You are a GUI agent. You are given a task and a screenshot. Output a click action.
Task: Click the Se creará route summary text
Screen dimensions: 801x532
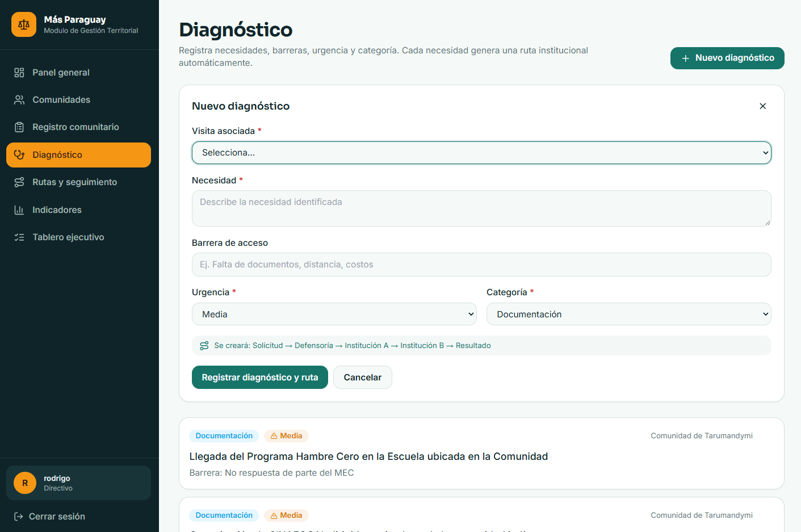pos(353,346)
